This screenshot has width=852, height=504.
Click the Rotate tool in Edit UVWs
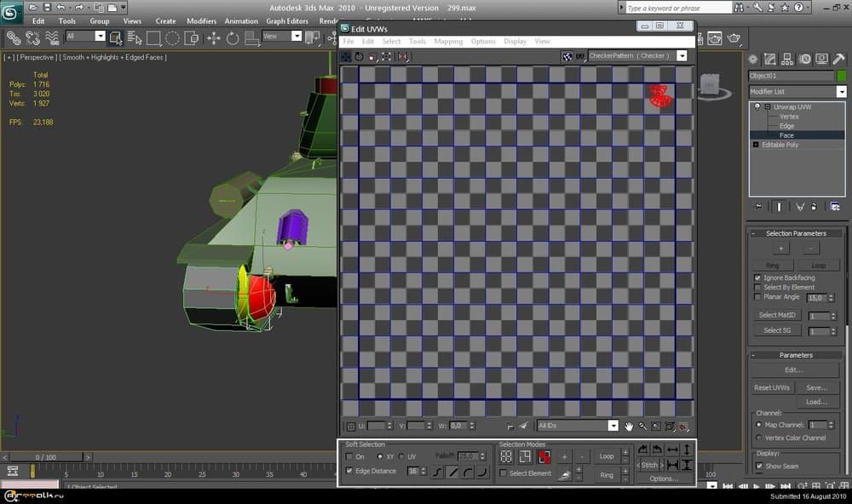pyautogui.click(x=360, y=56)
